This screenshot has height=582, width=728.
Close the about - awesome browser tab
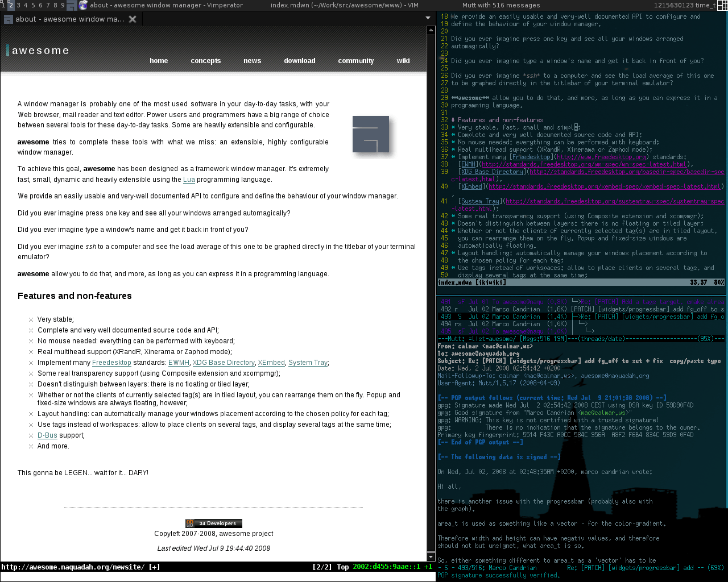pos(133,19)
